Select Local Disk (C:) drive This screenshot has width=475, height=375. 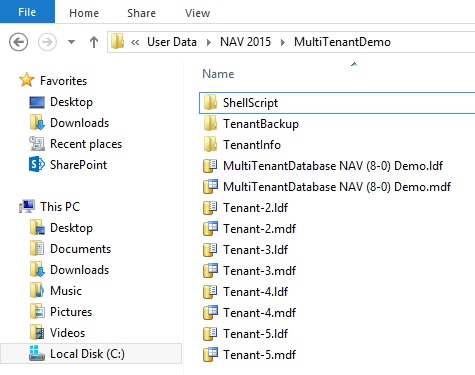[x=91, y=354]
